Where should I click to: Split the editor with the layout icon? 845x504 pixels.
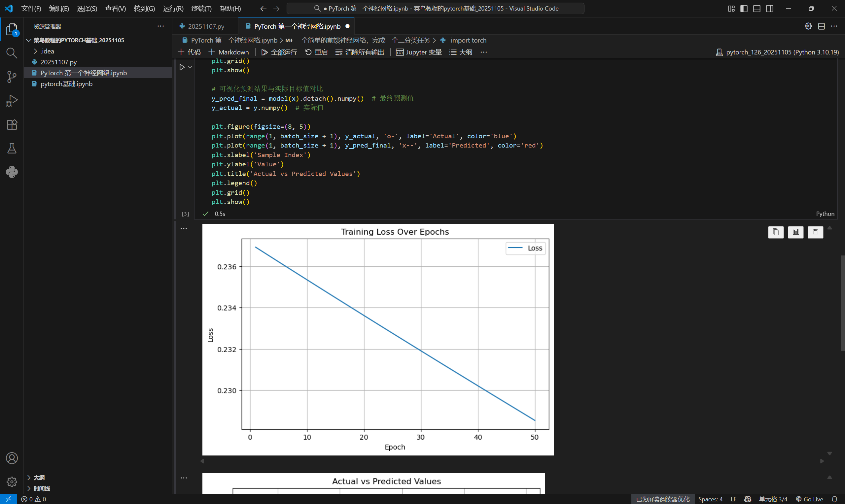coord(821,26)
